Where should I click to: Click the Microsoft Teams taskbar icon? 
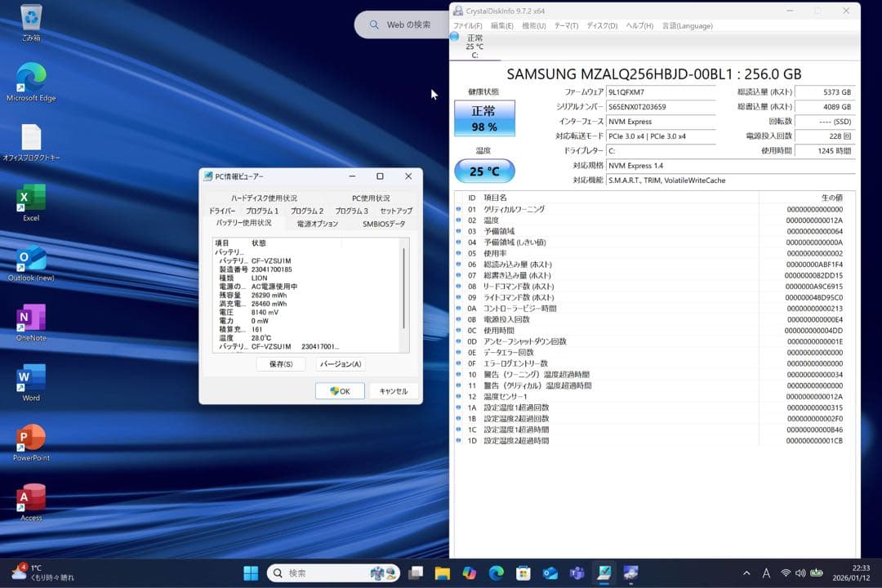(577, 572)
